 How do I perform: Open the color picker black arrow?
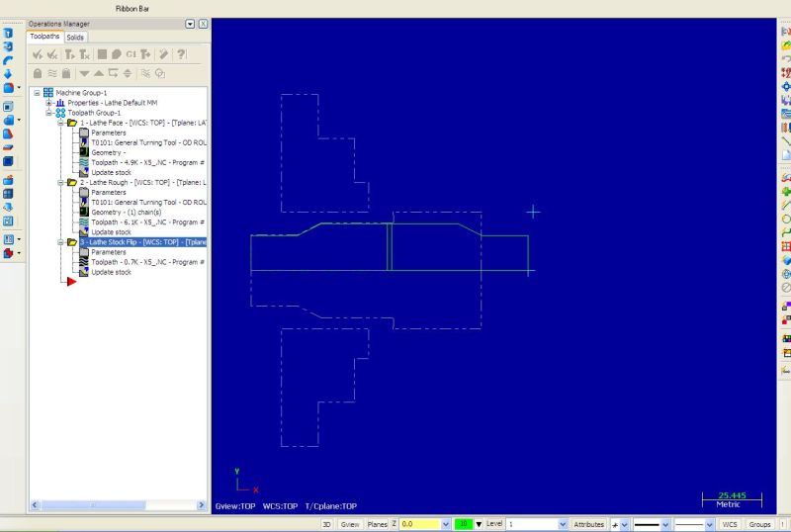(479, 524)
